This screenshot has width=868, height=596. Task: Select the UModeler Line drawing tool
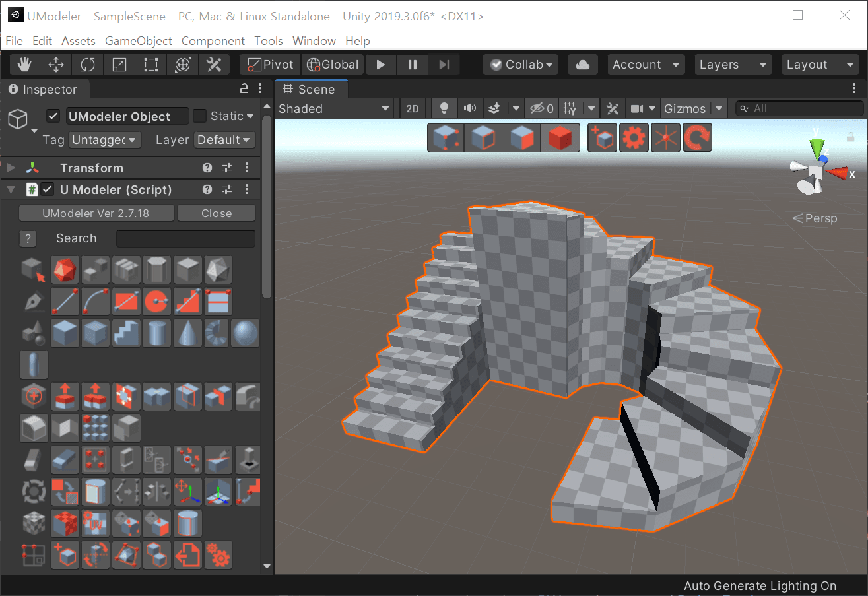coord(65,302)
